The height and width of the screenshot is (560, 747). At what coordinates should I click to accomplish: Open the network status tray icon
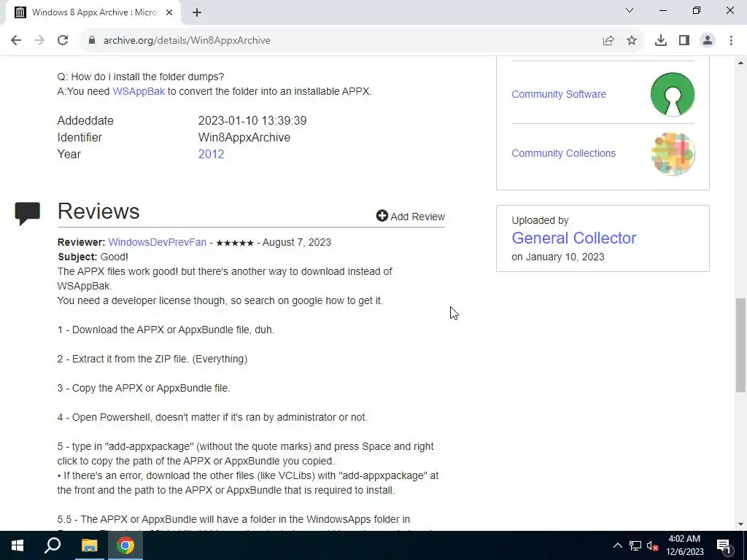tap(635, 545)
